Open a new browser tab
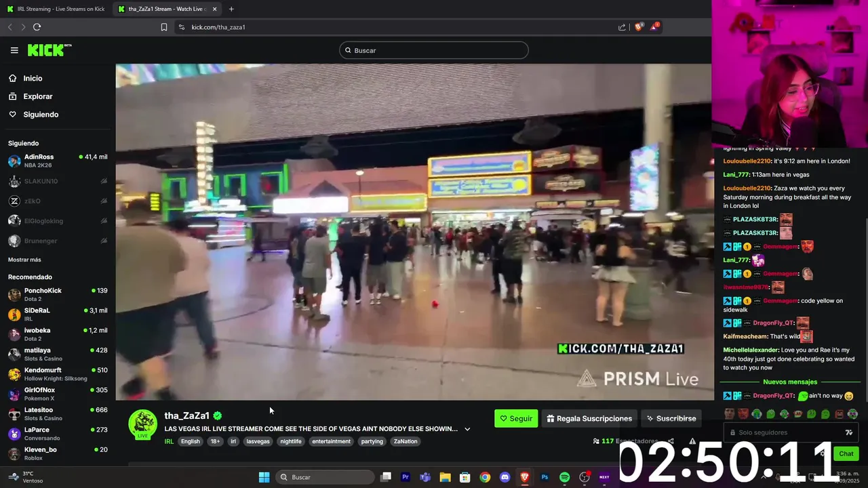This screenshot has height=488, width=868. [231, 9]
